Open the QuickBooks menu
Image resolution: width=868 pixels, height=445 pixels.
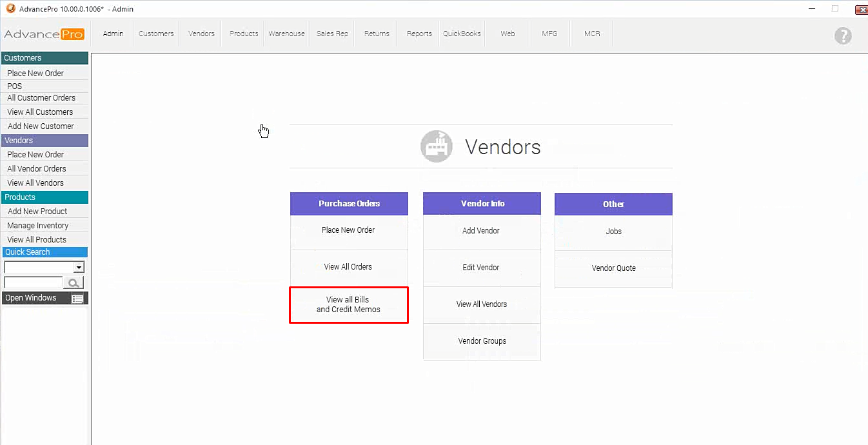462,34
